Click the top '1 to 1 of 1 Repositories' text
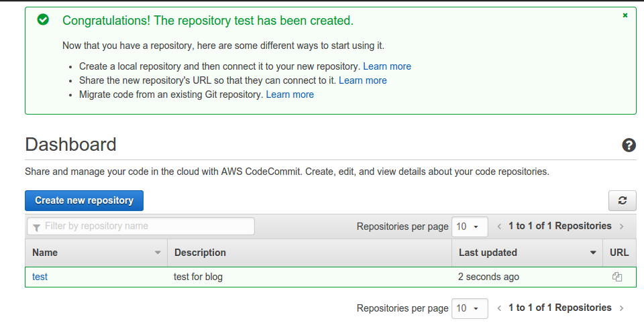Screen dimensions: 644x327 (559, 226)
